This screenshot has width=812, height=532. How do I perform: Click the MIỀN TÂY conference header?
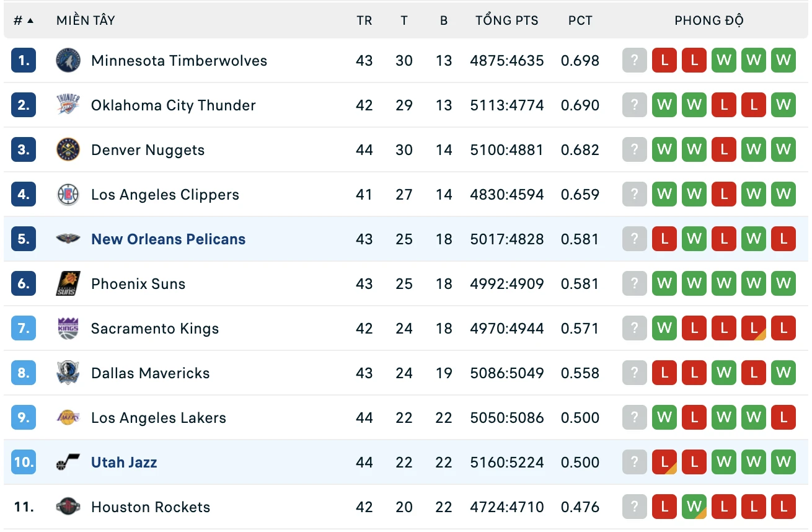coord(86,20)
